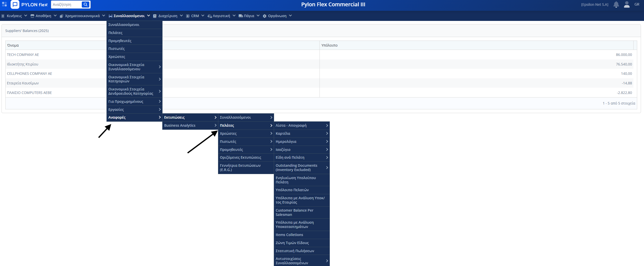Select Προμηθευτές in the Εκτυπώσεις submenu
The width and height of the screenshot is (644, 266).
[x=246, y=150]
